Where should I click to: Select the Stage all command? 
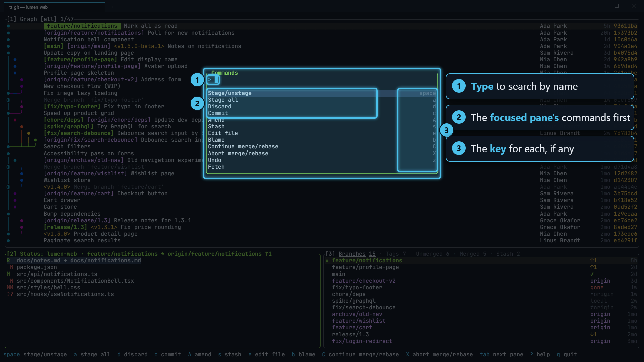pyautogui.click(x=322, y=100)
